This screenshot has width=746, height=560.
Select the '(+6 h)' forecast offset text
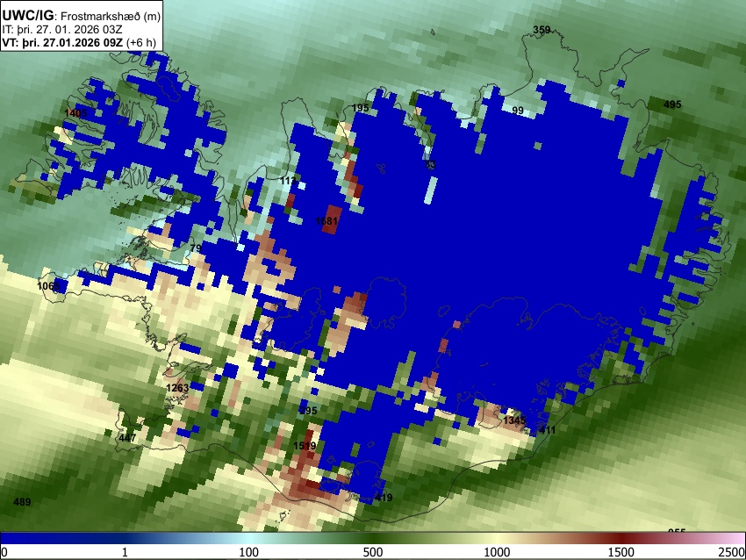point(141,42)
